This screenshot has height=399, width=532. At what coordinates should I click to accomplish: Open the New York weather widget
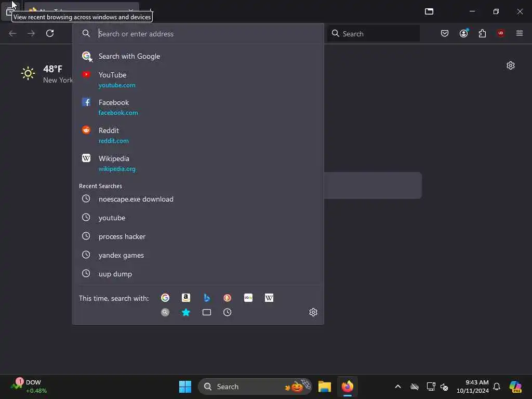[x=46, y=74]
